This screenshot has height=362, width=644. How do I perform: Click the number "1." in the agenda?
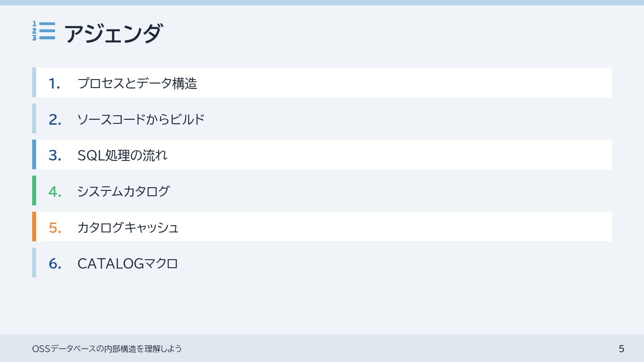(55, 84)
